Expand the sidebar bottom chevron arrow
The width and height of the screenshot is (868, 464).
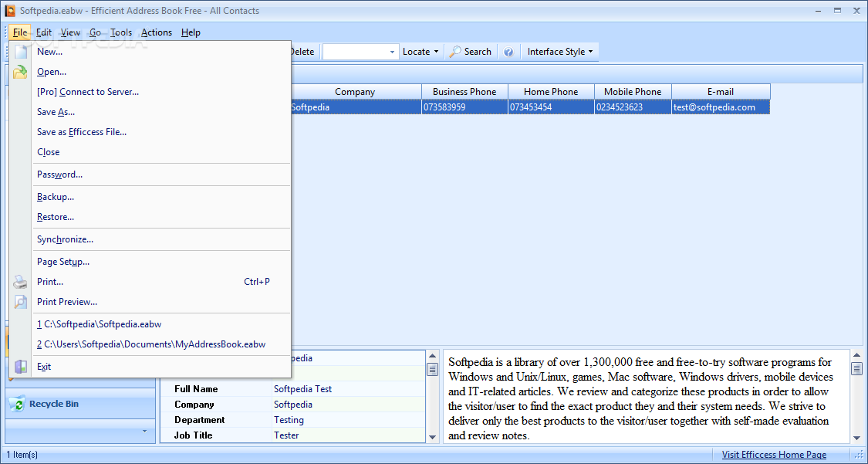point(144,431)
